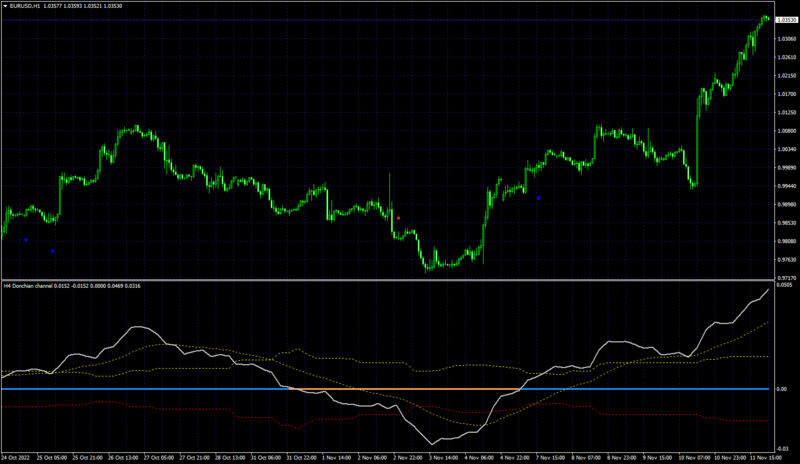Click the 31 Oct 06:00 time label
This screenshot has width=800, height=464.
[266, 458]
